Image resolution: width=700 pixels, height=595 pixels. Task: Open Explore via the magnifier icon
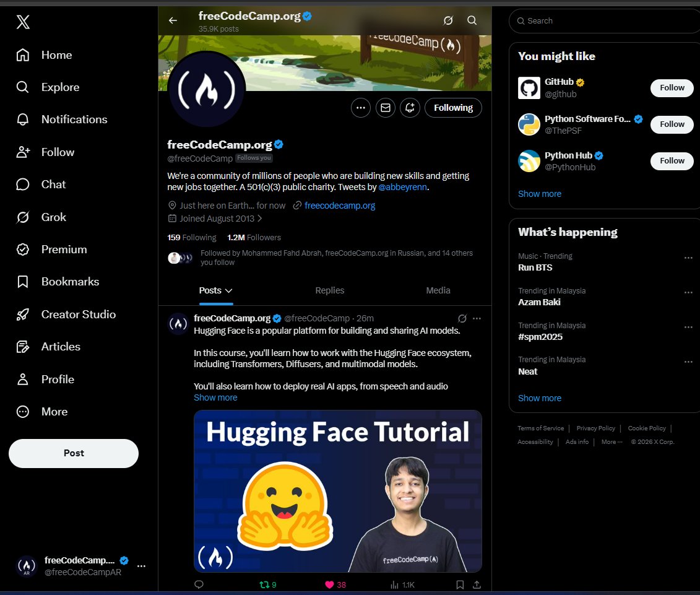coord(23,87)
